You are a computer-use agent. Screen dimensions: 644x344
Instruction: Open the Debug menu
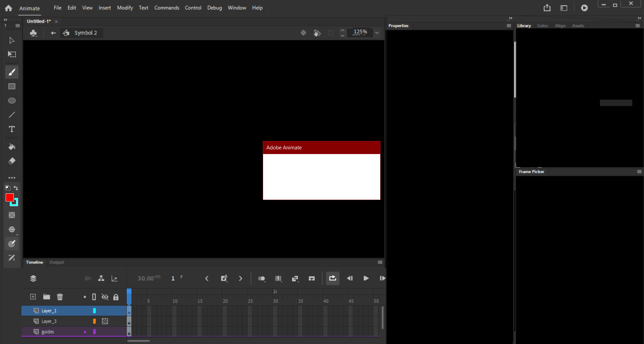[x=214, y=8]
